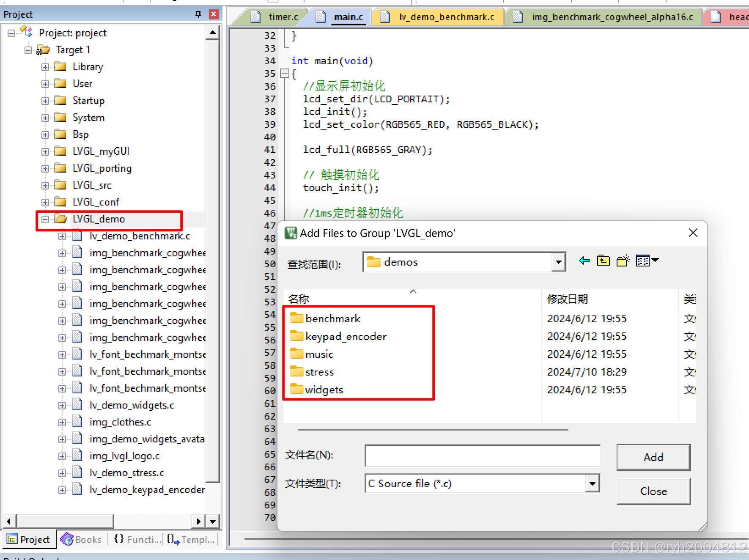
Task: Click the Close button in the dialog
Action: [653, 491]
